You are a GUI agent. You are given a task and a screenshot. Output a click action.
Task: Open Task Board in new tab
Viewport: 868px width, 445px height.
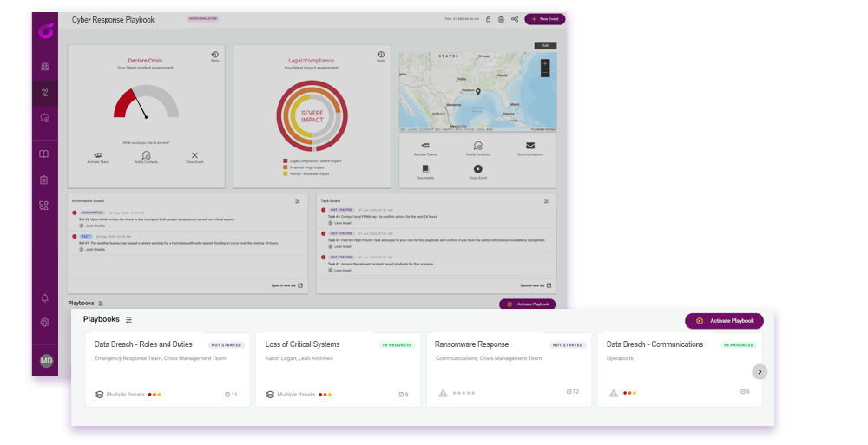pyautogui.click(x=536, y=285)
